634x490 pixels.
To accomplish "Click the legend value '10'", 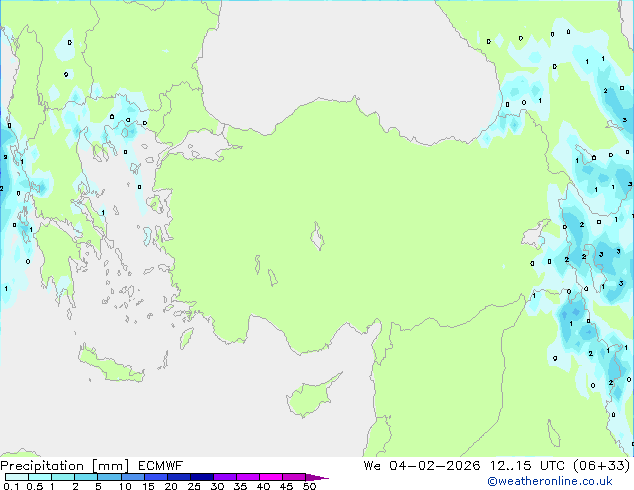I will pos(125,486).
